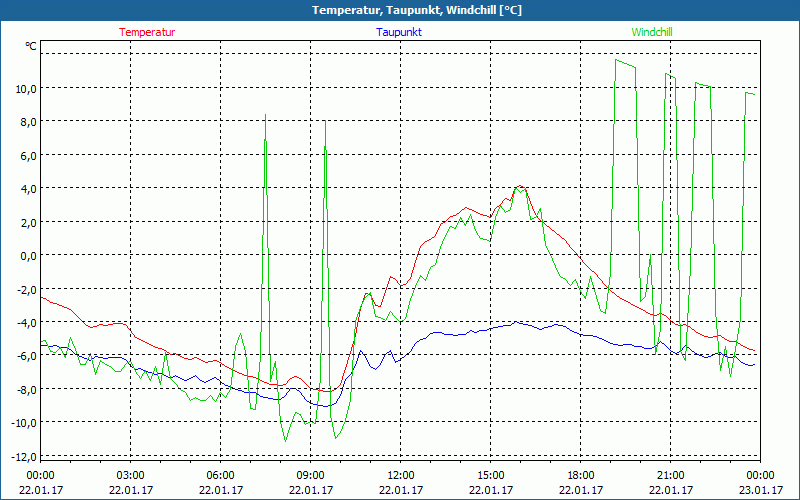Click the green Windchill legend label
This screenshot has height=500, width=800.
pyautogui.click(x=652, y=32)
